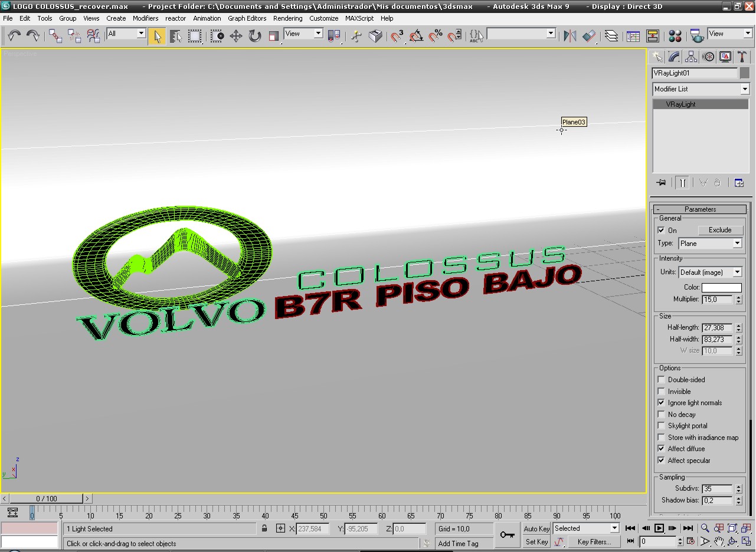Toggle the Auto Key button
The width and height of the screenshot is (756, 552).
[x=536, y=529]
